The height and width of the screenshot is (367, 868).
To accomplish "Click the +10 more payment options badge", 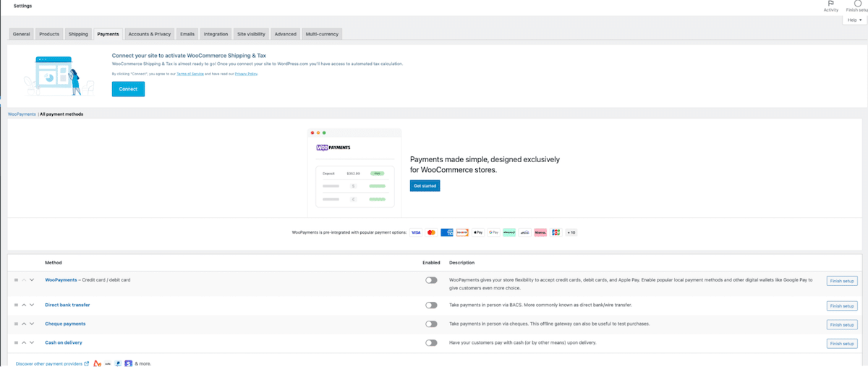I will (571, 232).
